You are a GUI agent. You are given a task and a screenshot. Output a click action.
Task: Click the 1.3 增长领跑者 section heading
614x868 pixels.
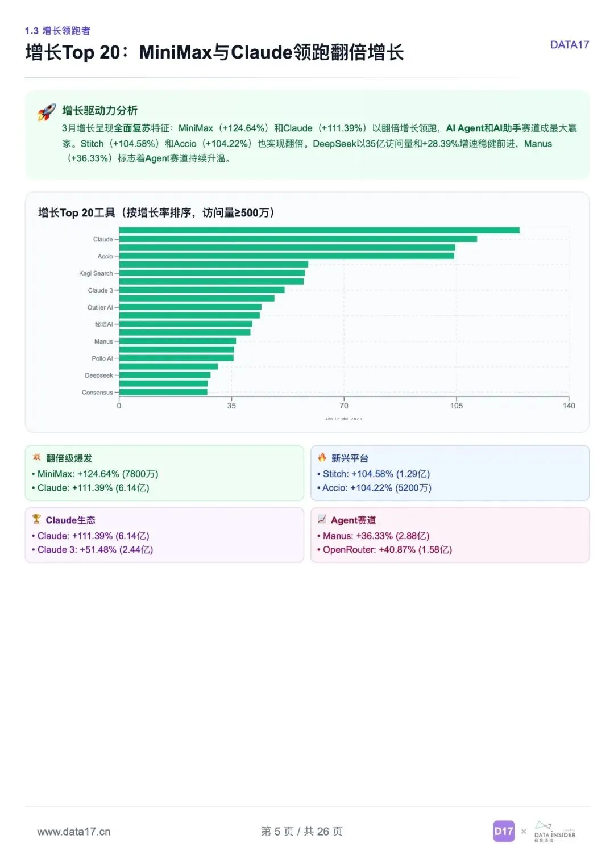57,31
